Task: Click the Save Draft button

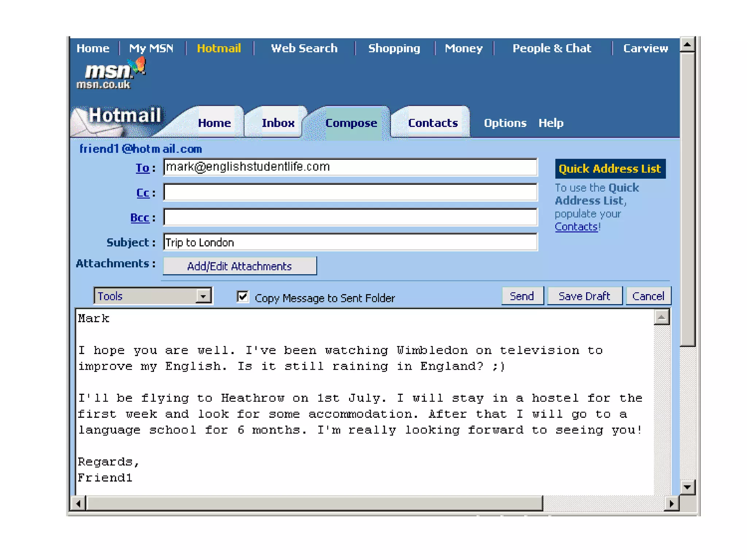Action: [x=585, y=296]
